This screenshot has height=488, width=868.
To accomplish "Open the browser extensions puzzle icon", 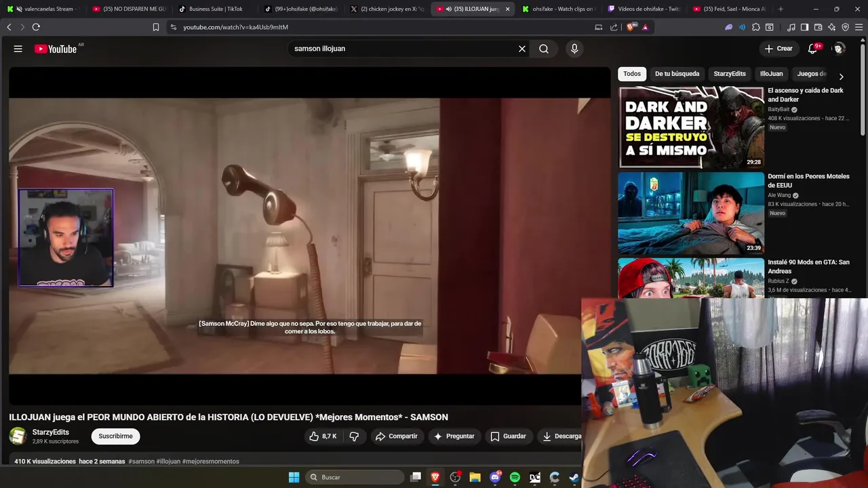I will [x=756, y=27].
